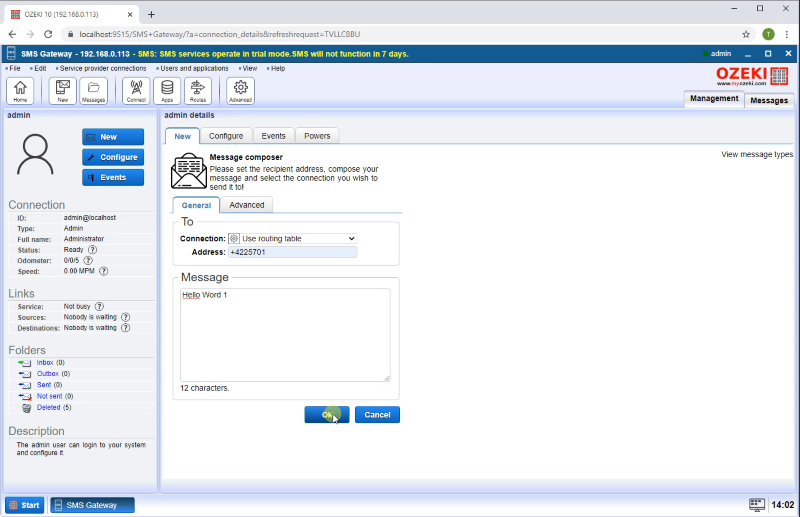Click SMS Gateway taskbar item
Viewport: 800px width, 517px height.
92,505
